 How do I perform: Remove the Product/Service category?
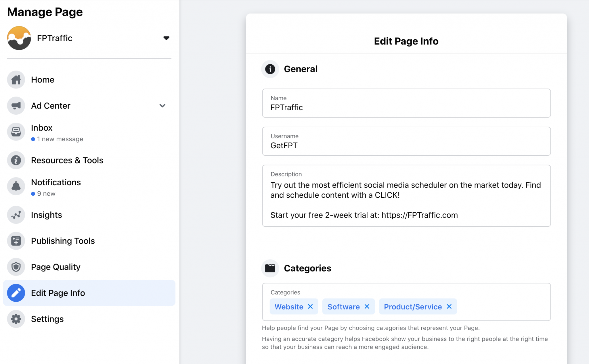click(x=449, y=307)
